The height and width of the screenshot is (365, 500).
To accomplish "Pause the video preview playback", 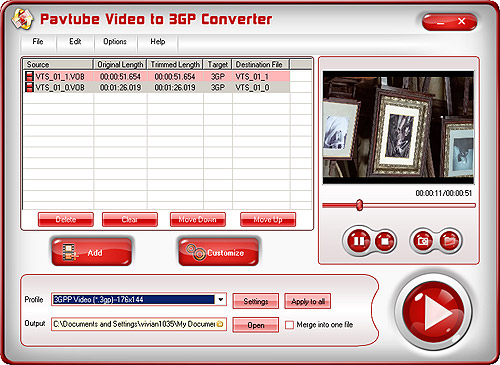I will (x=358, y=240).
